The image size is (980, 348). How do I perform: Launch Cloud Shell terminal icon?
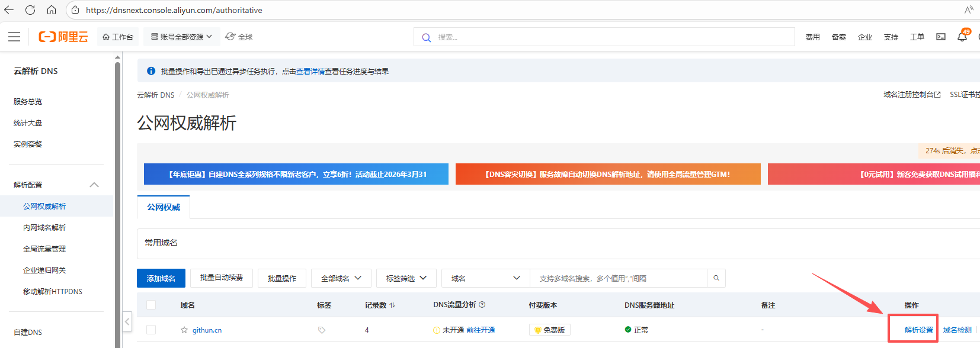[x=941, y=37]
